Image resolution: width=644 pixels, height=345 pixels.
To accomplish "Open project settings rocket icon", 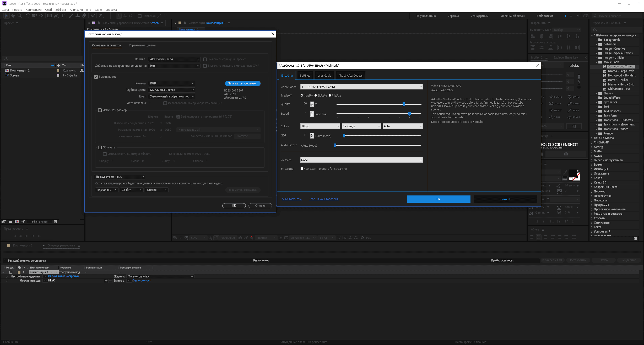I will (23, 222).
